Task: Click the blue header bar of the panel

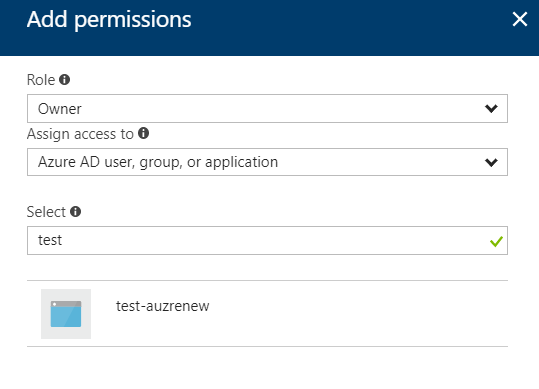Action: pos(344,27)
